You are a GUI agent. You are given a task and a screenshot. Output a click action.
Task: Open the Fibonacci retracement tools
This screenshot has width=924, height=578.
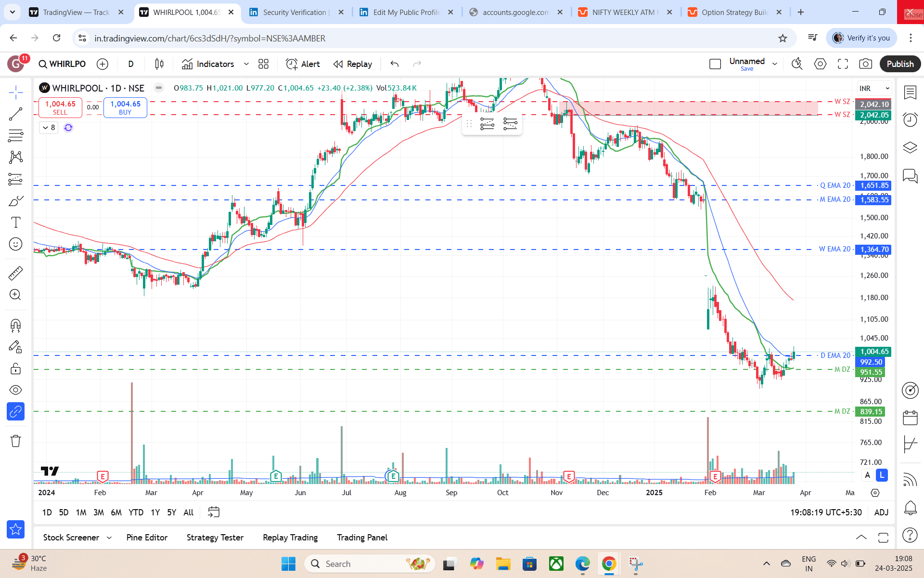[16, 136]
